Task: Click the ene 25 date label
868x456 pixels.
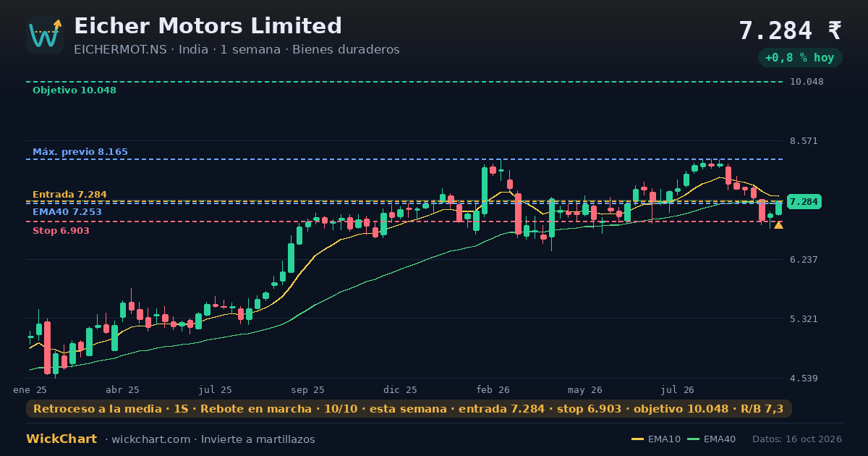Action: tap(30, 389)
